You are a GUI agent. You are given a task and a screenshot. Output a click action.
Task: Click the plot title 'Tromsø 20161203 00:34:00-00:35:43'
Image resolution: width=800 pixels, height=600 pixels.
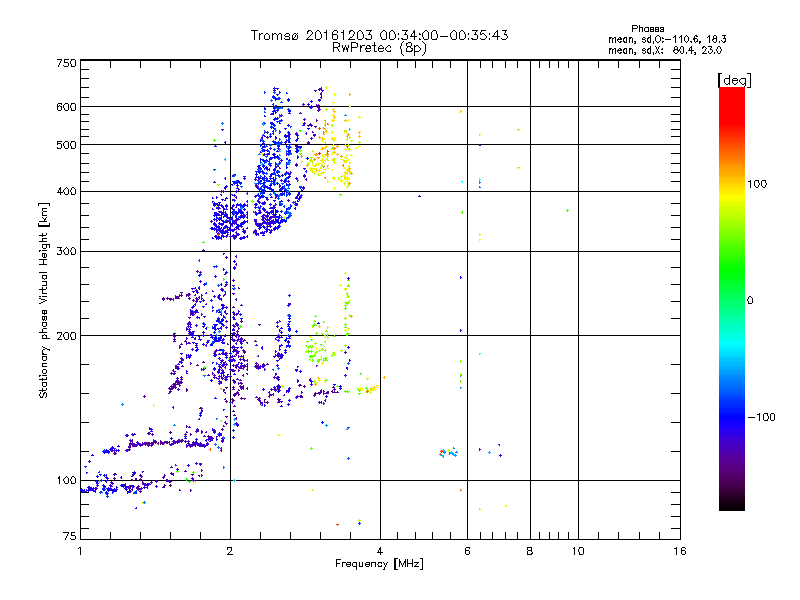pyautogui.click(x=379, y=35)
